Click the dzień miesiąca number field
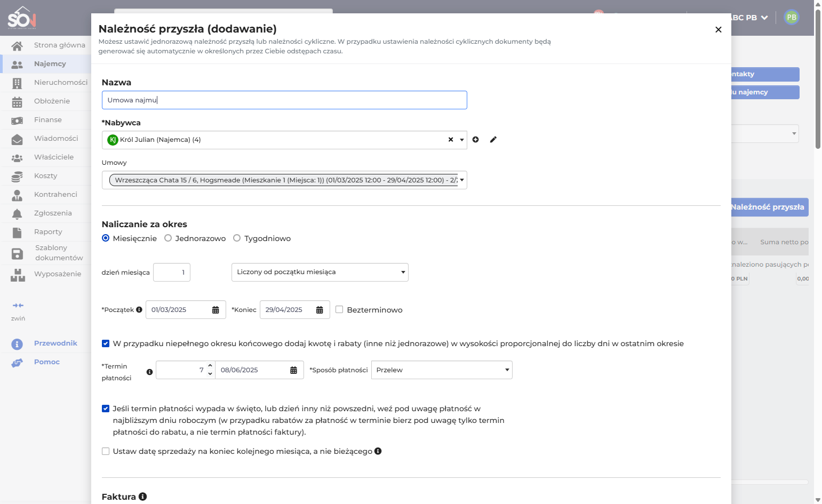 [x=172, y=272]
